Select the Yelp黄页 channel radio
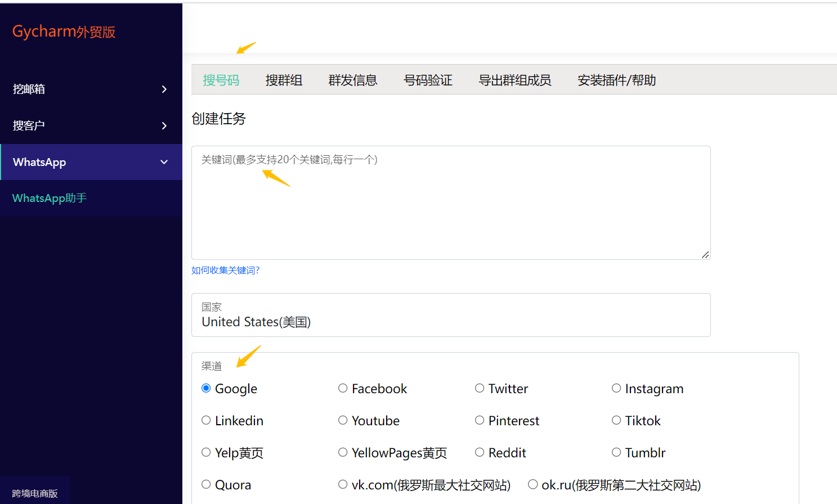The width and height of the screenshot is (837, 504). [x=206, y=452]
